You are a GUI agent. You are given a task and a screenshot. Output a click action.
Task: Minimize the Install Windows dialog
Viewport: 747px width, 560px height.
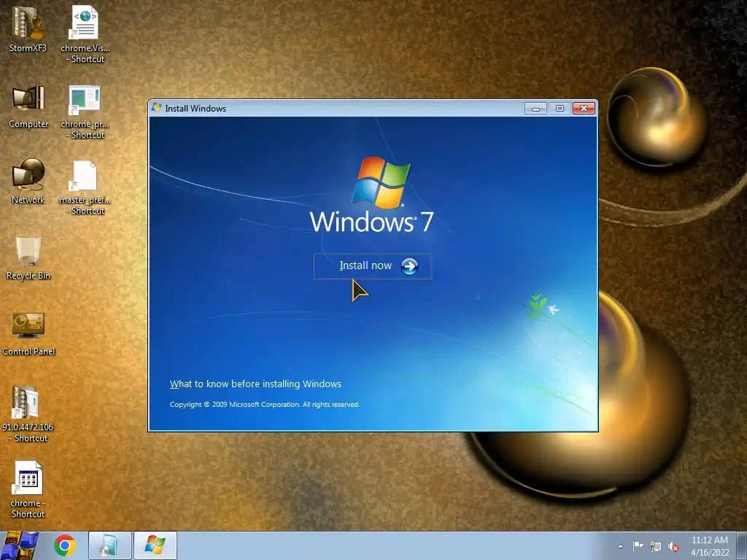pyautogui.click(x=535, y=109)
